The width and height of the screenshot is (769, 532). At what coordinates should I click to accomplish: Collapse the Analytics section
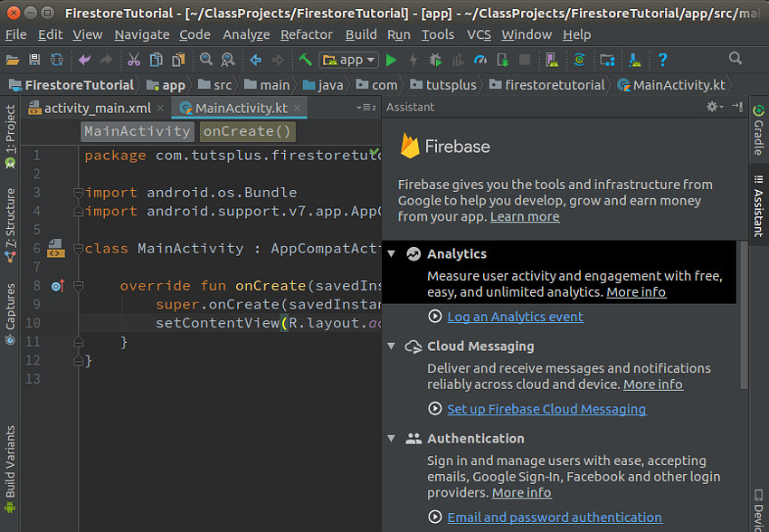pyautogui.click(x=392, y=253)
